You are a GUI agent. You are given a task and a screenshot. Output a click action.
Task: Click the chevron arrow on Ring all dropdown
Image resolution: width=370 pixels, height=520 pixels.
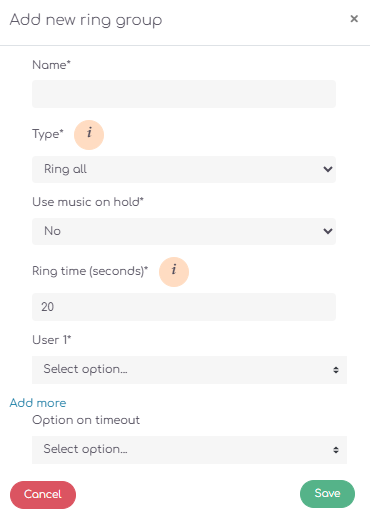328,169
